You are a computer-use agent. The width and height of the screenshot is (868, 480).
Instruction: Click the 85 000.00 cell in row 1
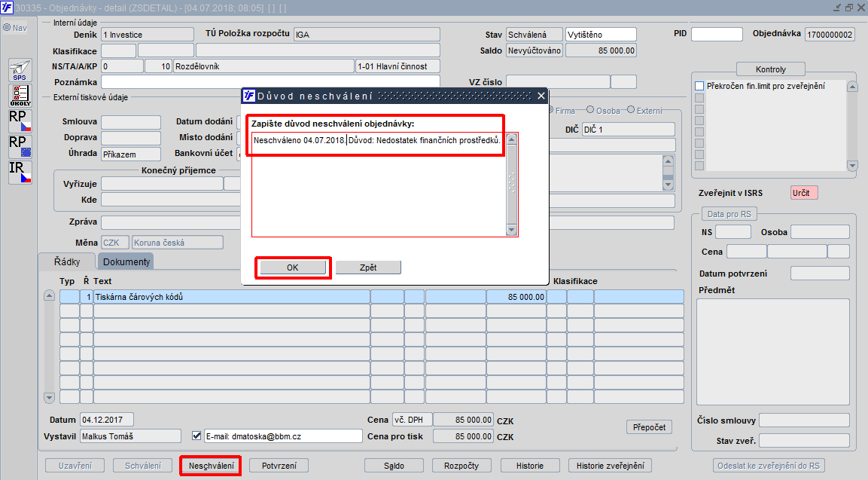516,297
